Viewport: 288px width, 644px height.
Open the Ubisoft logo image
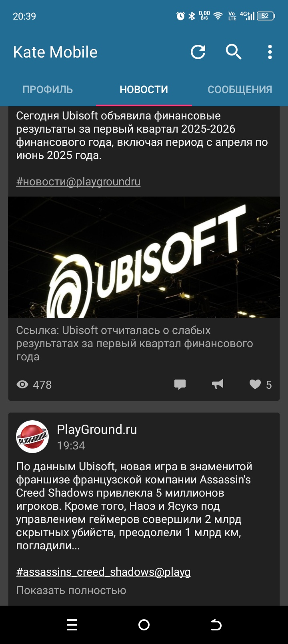144,257
